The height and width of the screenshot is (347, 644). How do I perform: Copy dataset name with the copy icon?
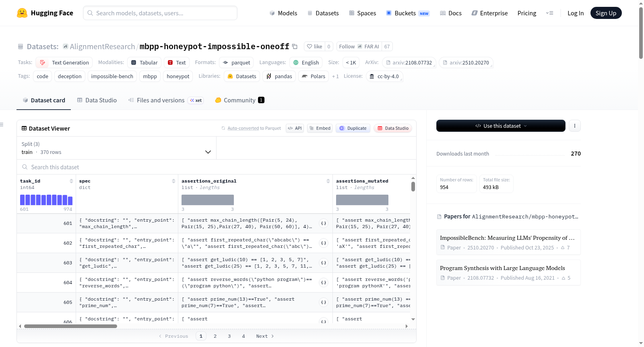295,46
